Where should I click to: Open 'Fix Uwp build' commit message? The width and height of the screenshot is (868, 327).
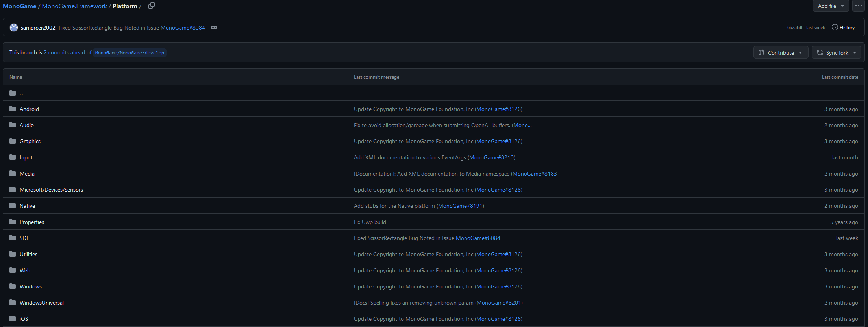[370, 222]
